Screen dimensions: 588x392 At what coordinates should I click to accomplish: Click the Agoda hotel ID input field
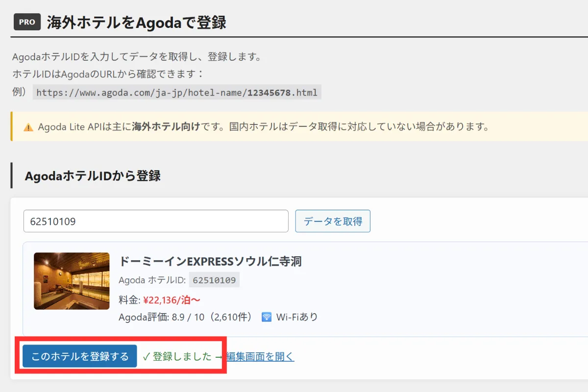tap(156, 221)
